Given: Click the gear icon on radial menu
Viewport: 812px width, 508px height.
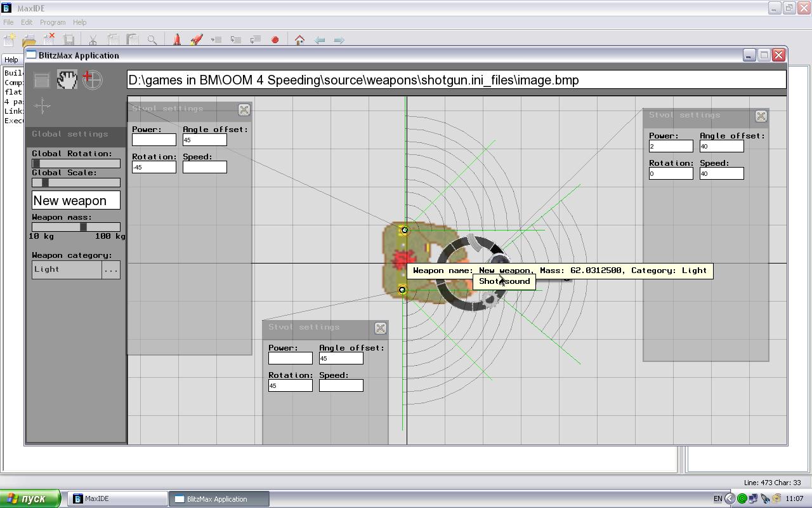Looking at the screenshot, I should 490,298.
